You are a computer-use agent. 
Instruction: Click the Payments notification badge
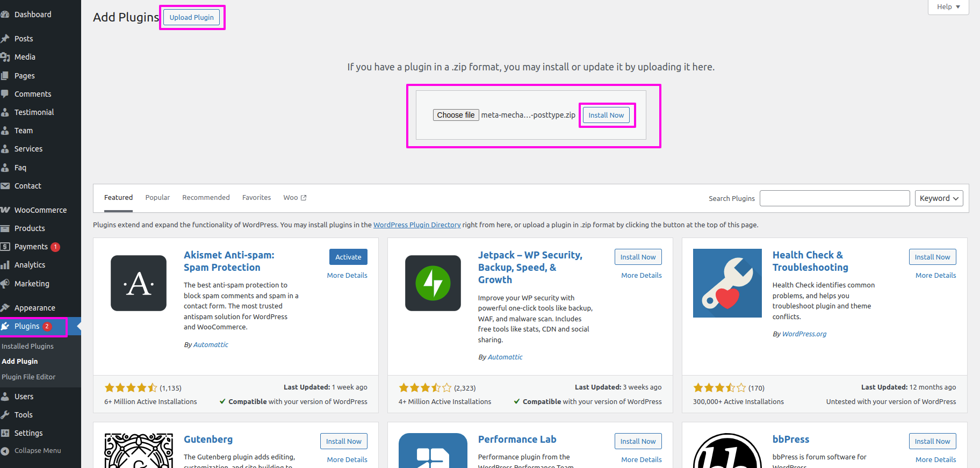55,247
